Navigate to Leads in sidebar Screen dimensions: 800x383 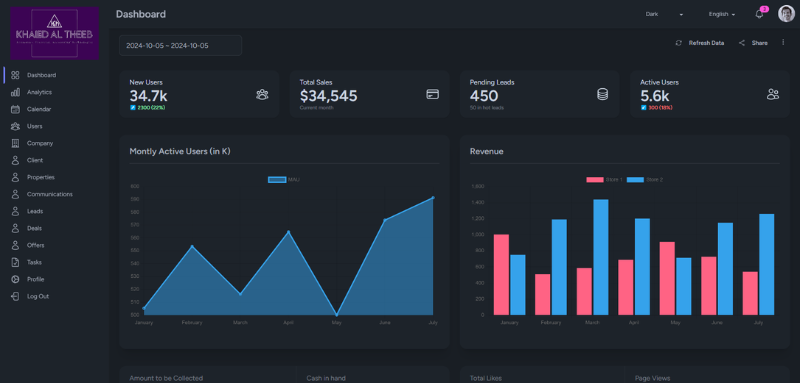[x=35, y=211]
